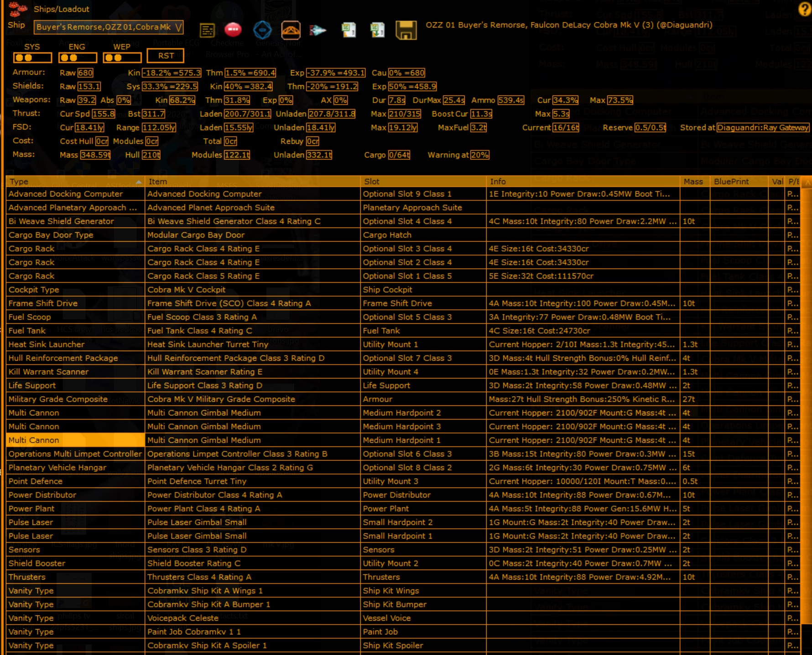
Task: Select Frame Shift Drive (SCO) Class 4 item
Action: tap(252, 303)
